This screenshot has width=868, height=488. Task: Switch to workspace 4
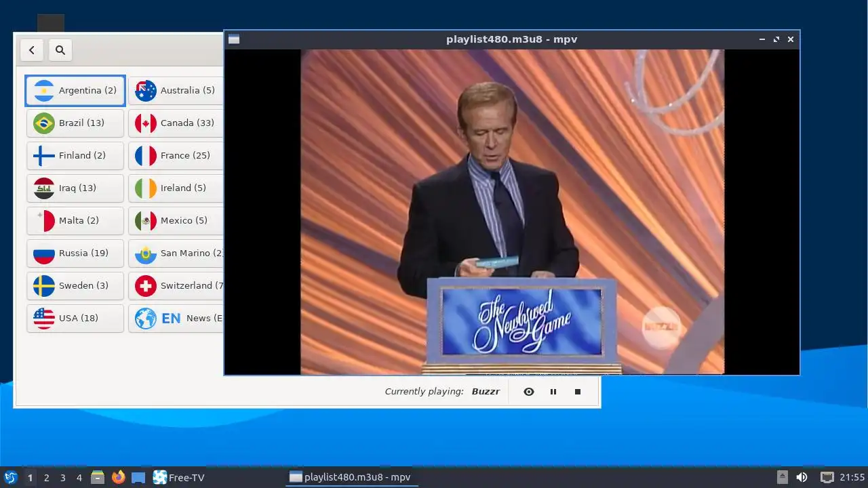click(79, 477)
